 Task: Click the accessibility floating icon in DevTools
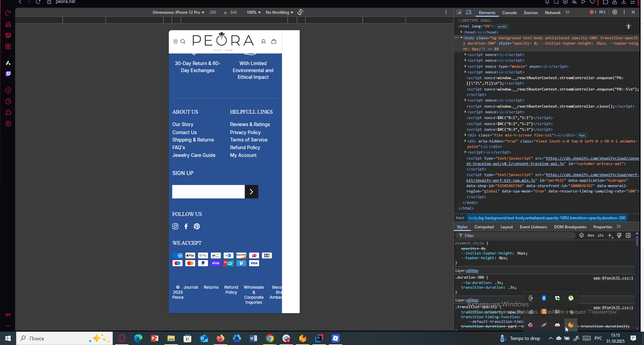[x=629, y=26]
